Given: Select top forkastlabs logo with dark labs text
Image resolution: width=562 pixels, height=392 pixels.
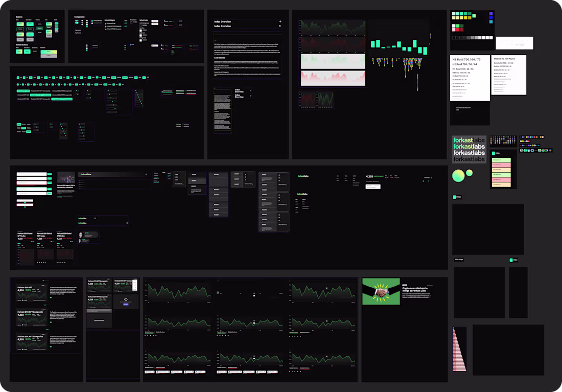Looking at the screenshot, I should pyautogui.click(x=469, y=140).
